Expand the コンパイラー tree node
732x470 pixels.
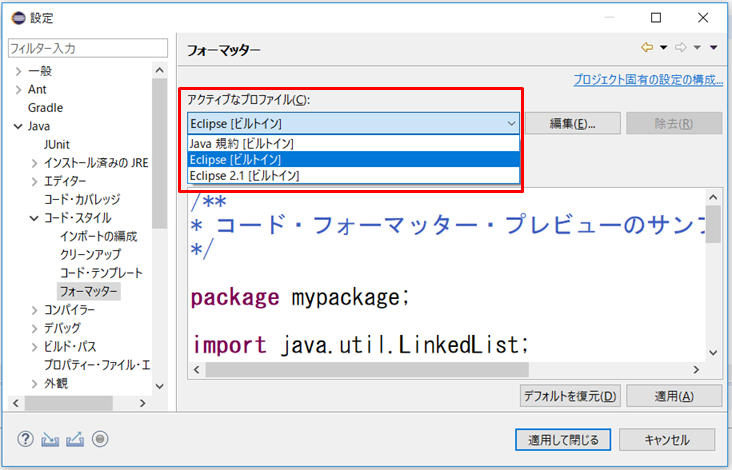pos(34,310)
